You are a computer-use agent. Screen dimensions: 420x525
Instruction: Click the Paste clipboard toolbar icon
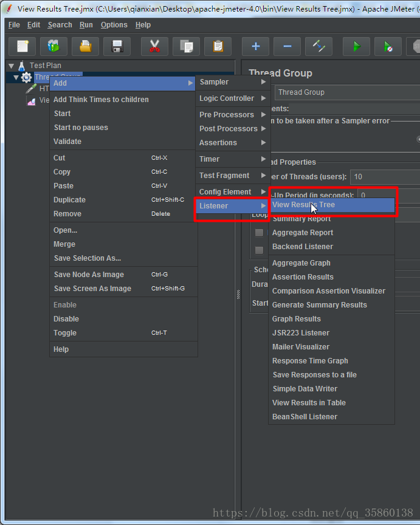click(x=218, y=46)
